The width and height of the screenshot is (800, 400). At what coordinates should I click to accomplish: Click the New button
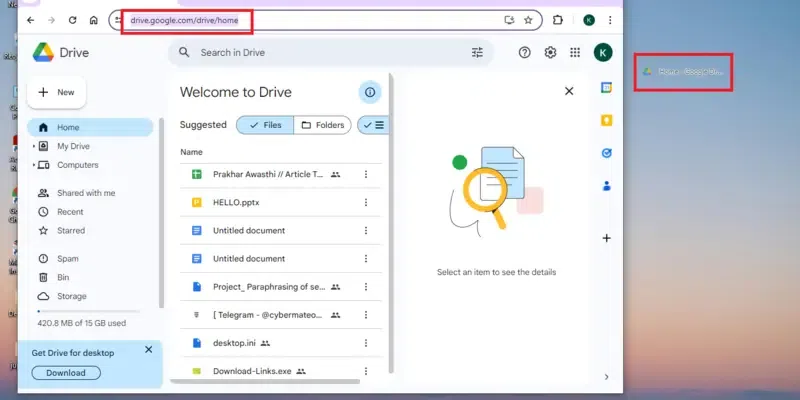[57, 92]
